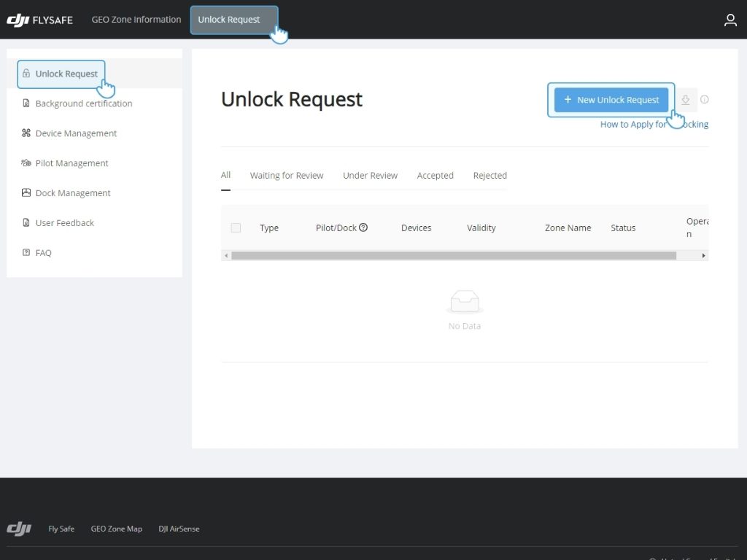Screen dimensions: 747x560
Task: Open GEO Zone Information in top navigation
Action: 136,20
